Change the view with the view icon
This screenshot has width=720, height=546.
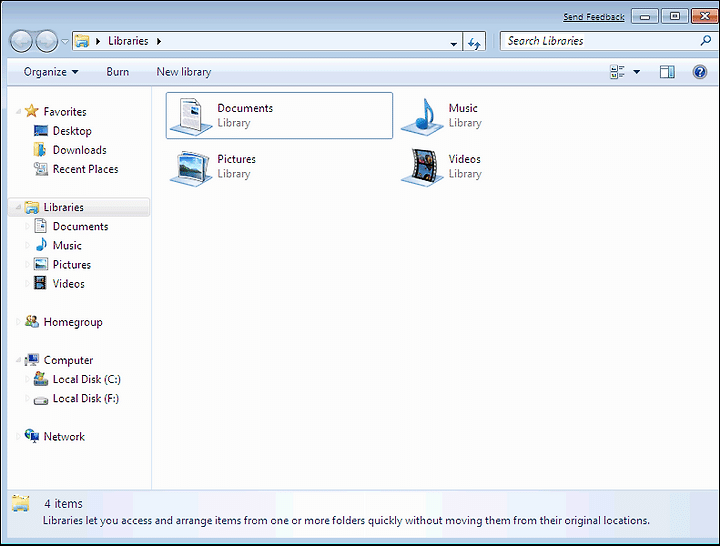coord(617,72)
